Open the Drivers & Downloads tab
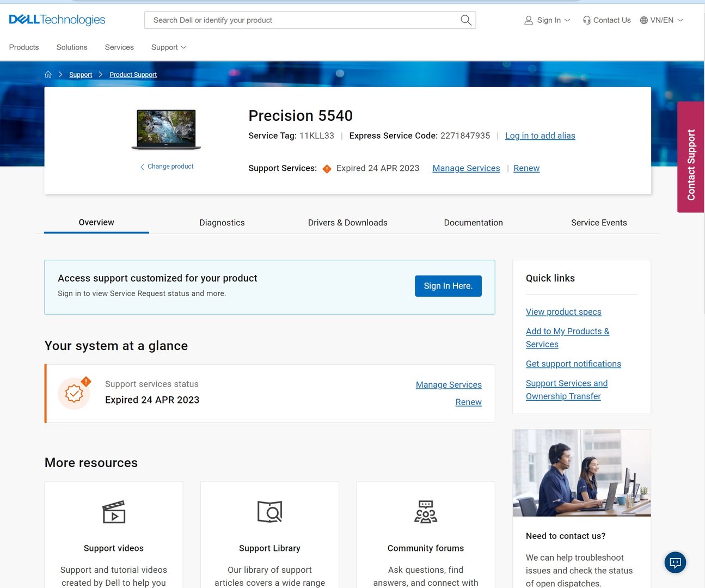Image resolution: width=705 pixels, height=588 pixels. click(x=347, y=223)
